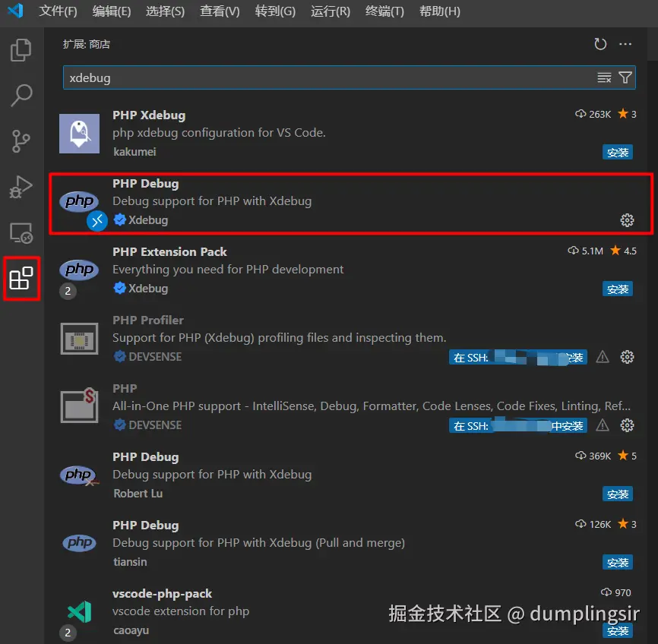
Task: Open manage gear for DEVSENSE PHP extension
Action: [627, 425]
